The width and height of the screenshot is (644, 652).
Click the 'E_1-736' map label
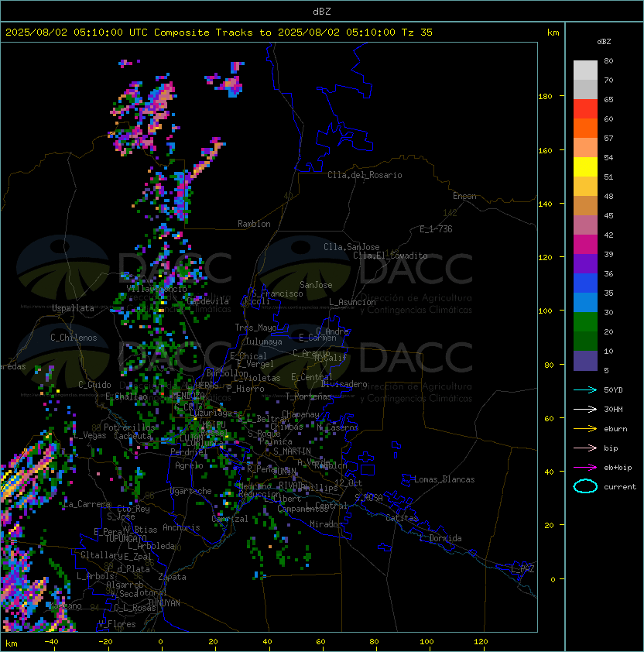pyautogui.click(x=436, y=229)
